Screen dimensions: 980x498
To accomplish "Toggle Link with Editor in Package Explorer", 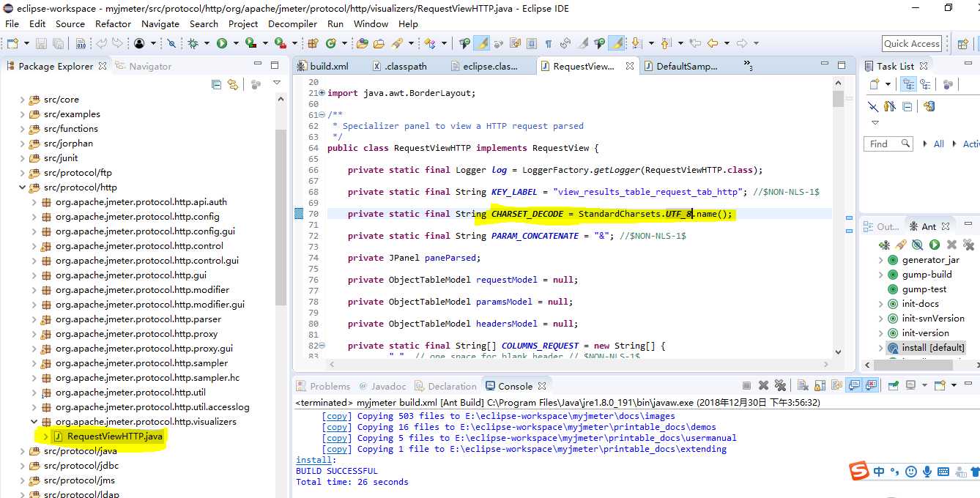I will (233, 84).
